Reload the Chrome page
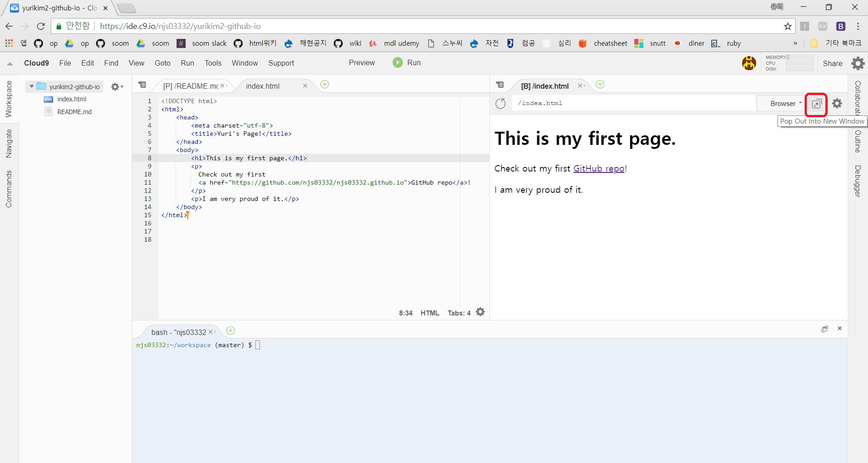868x463 pixels. coord(41,26)
